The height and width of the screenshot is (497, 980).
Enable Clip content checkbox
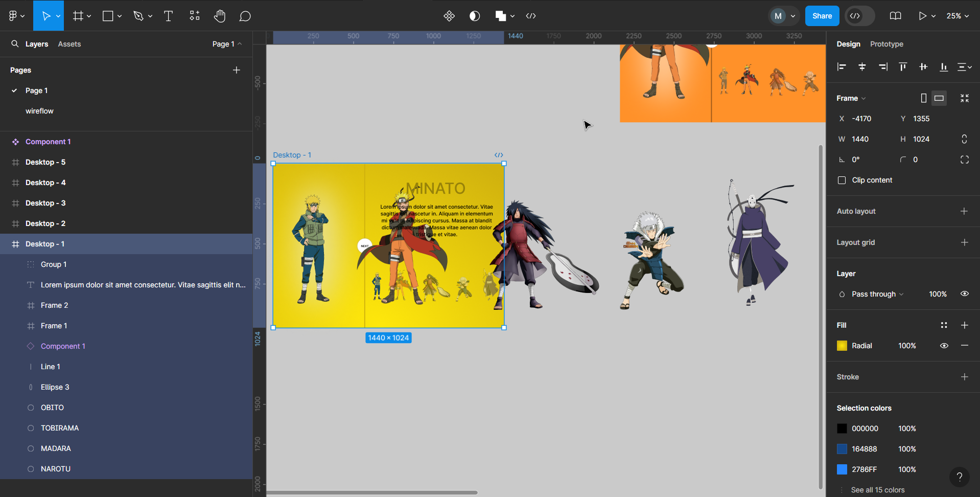[x=842, y=180]
